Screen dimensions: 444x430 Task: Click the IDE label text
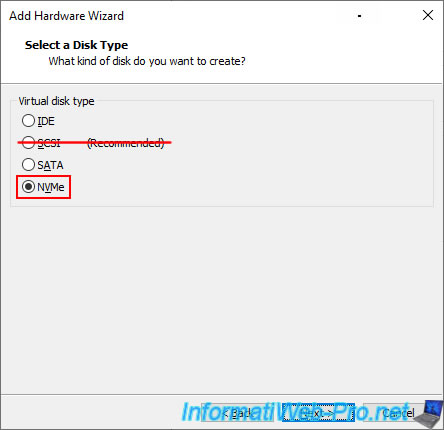coord(46,121)
